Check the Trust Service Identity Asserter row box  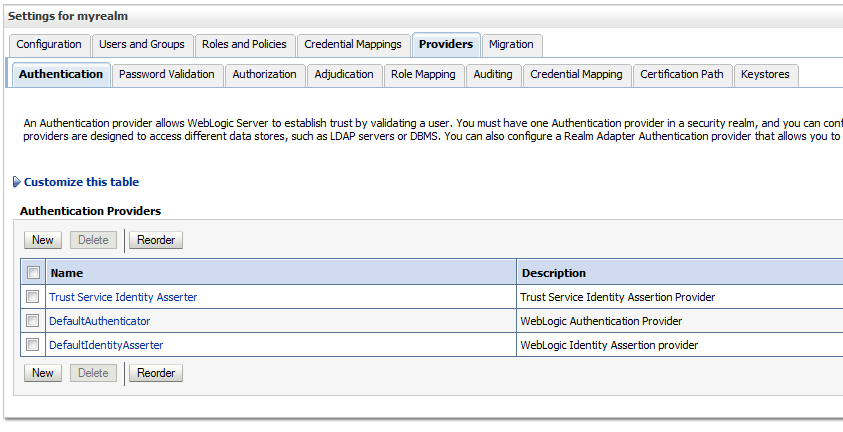33,297
